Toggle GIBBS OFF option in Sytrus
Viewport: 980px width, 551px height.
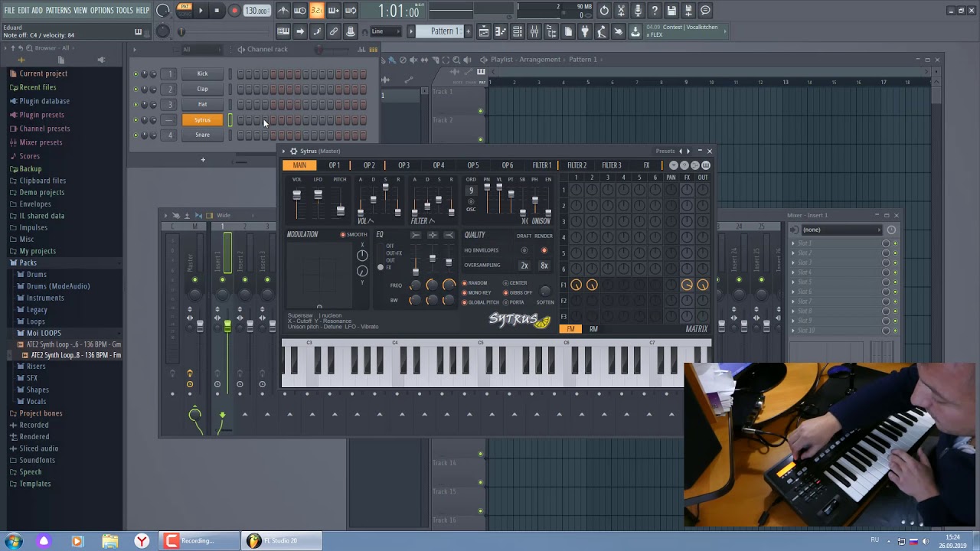pos(518,292)
